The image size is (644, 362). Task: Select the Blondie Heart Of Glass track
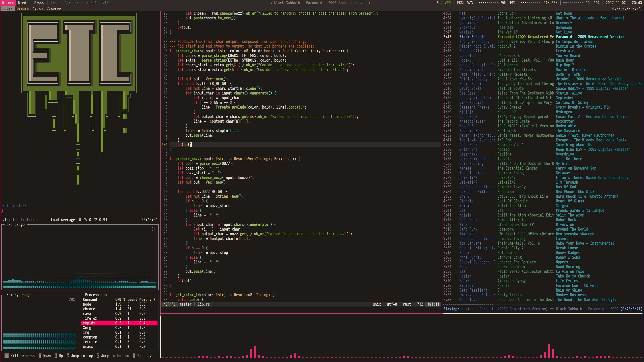[x=543, y=201]
